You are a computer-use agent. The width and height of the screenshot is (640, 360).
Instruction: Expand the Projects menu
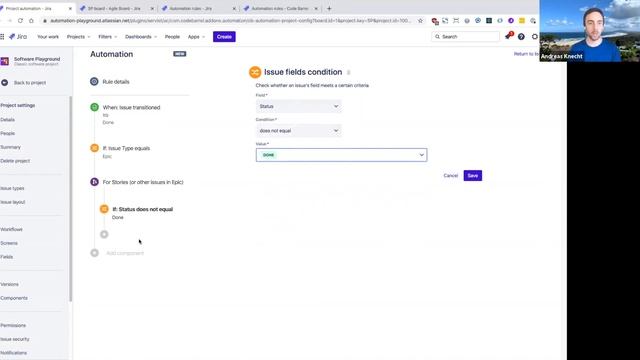78,37
